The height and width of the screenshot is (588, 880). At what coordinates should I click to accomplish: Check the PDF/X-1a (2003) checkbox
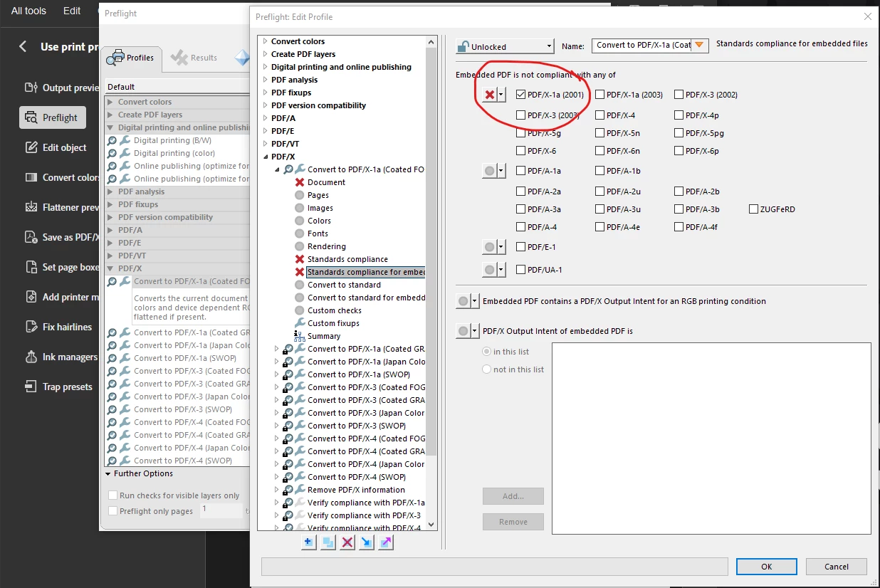600,94
